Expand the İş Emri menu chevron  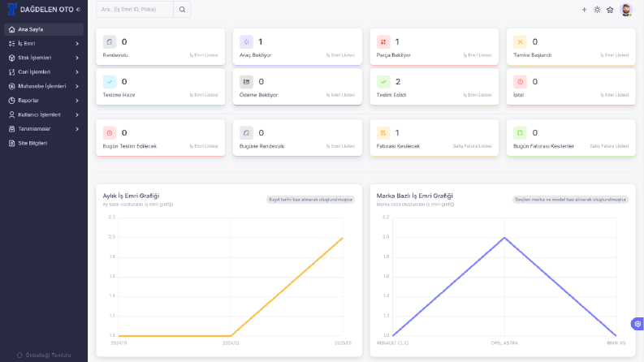pos(77,44)
